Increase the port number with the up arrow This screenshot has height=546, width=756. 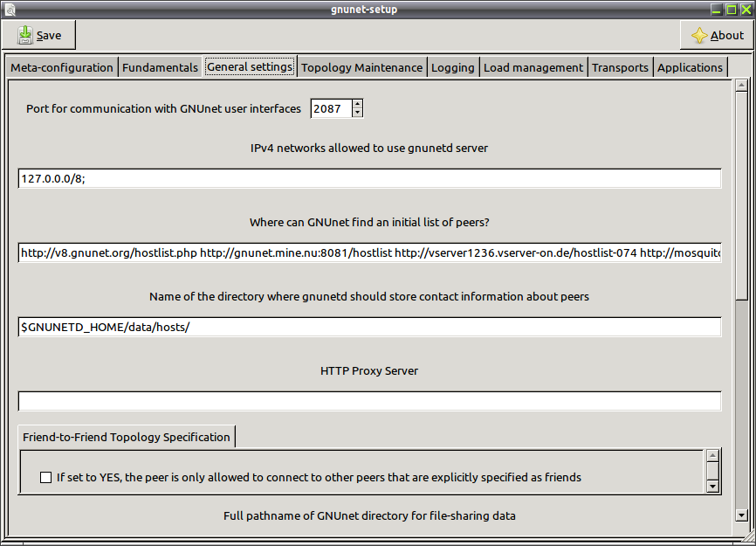357,104
